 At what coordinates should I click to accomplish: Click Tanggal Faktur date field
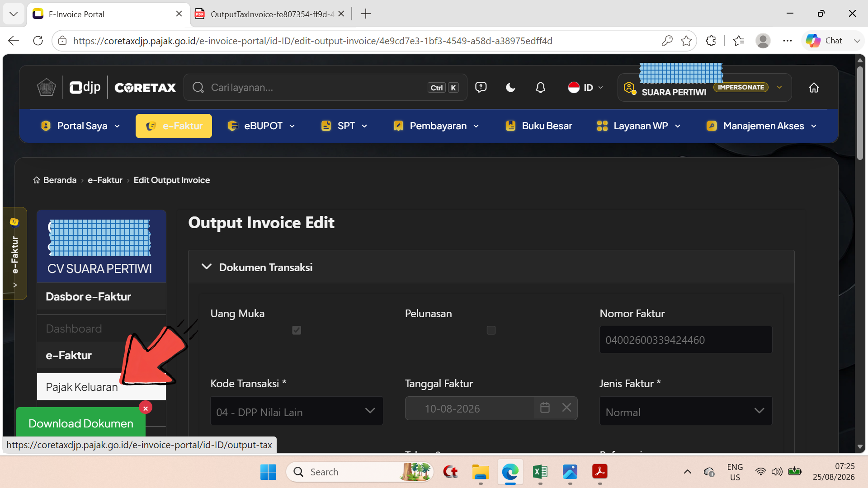[x=469, y=408]
